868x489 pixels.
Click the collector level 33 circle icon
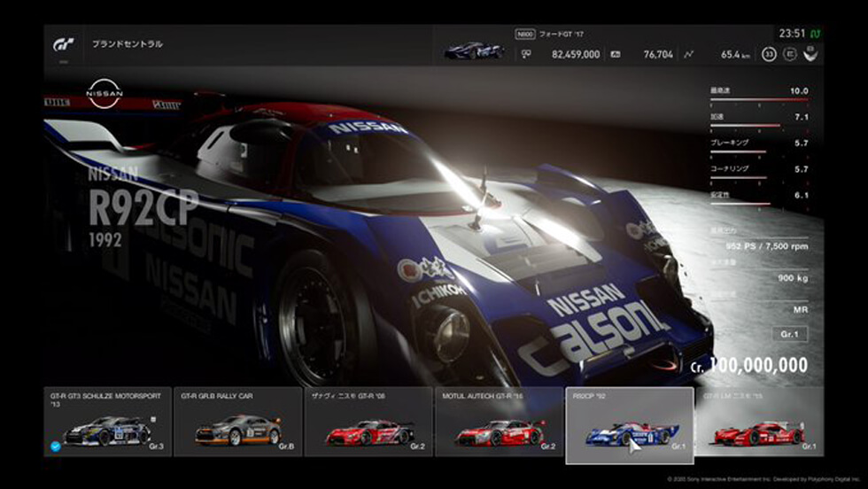pos(769,54)
